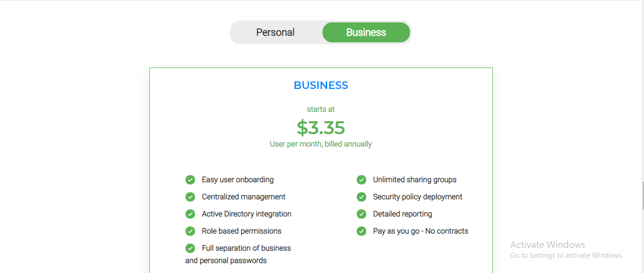
Task: Click checkmark icon beside Unlimited sharing groups
Action: (361, 180)
